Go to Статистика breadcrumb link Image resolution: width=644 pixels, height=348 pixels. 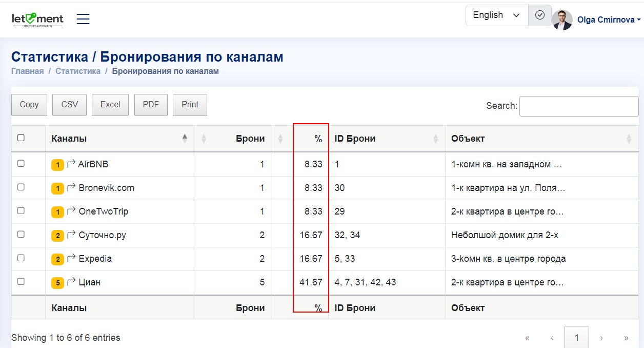tap(78, 71)
